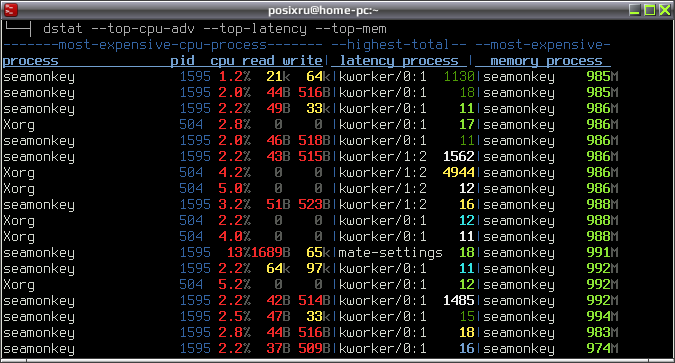This screenshot has height=363, width=675.
Task: Close the posixru@home-pc terminal window
Action: [x=665, y=10]
